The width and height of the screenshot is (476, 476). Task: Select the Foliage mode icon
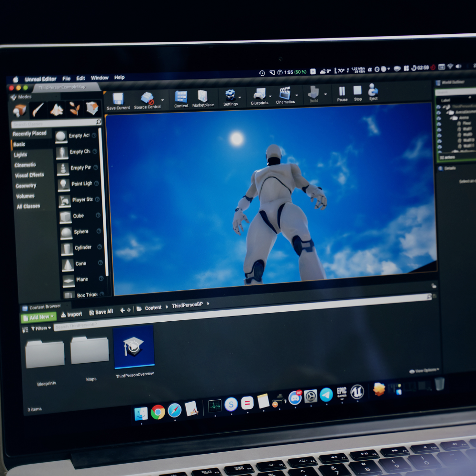click(74, 109)
